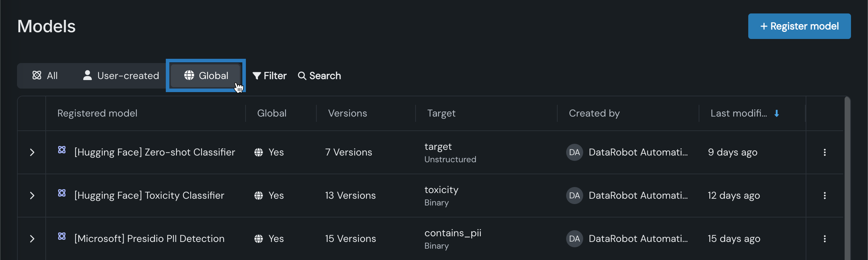The width and height of the screenshot is (868, 260).
Task: Sort by the Registered model column header
Action: tap(97, 113)
